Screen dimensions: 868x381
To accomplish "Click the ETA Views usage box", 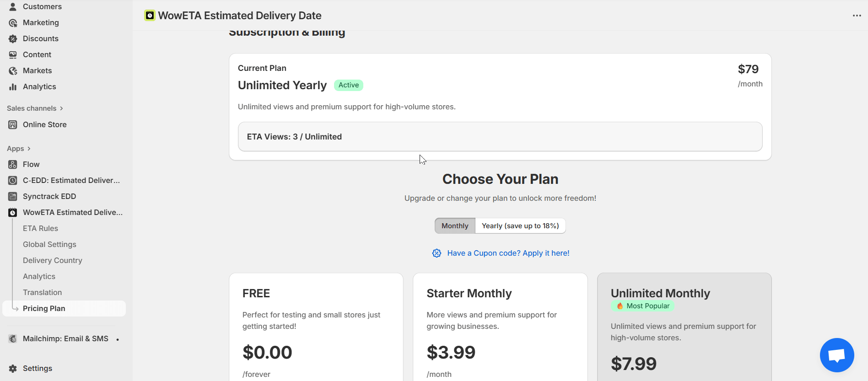I will [x=500, y=136].
